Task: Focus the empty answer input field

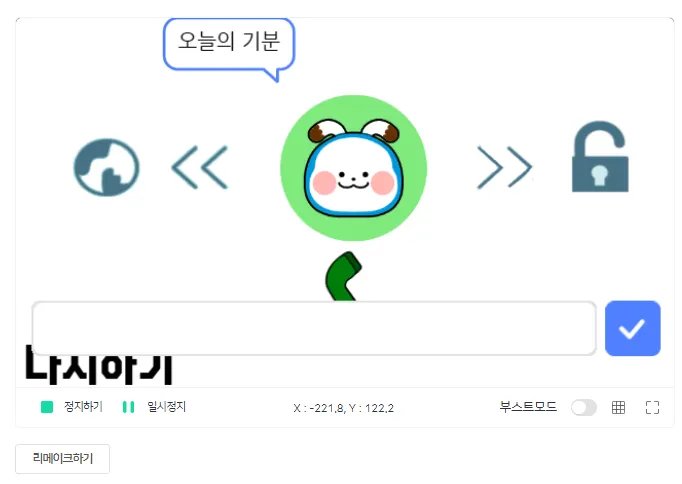Action: (314, 328)
